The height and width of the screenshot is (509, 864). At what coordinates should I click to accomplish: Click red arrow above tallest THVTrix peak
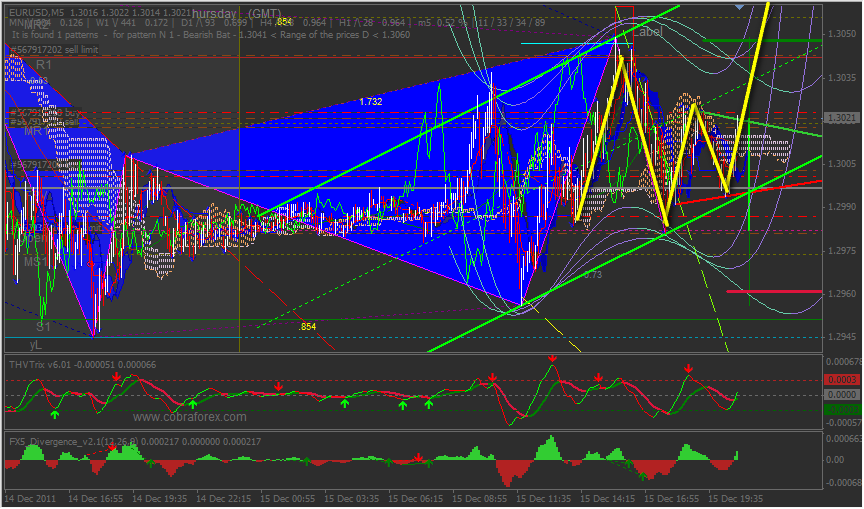552,359
